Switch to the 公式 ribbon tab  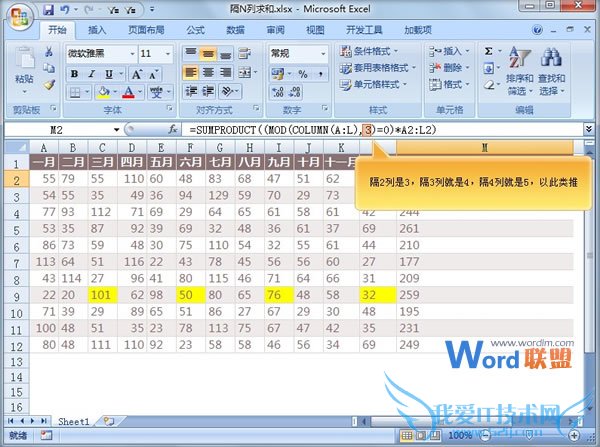pyautogui.click(x=196, y=30)
